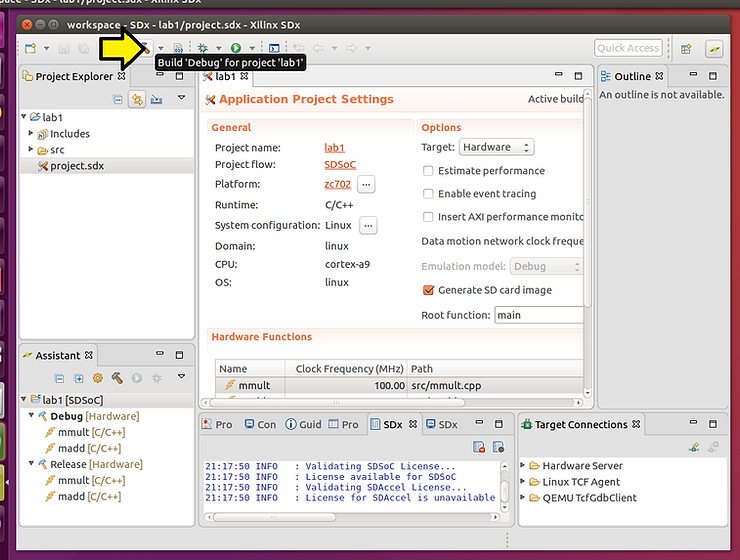
Task: Click the SDx Log horizontal scrollbar
Action: coord(275,517)
